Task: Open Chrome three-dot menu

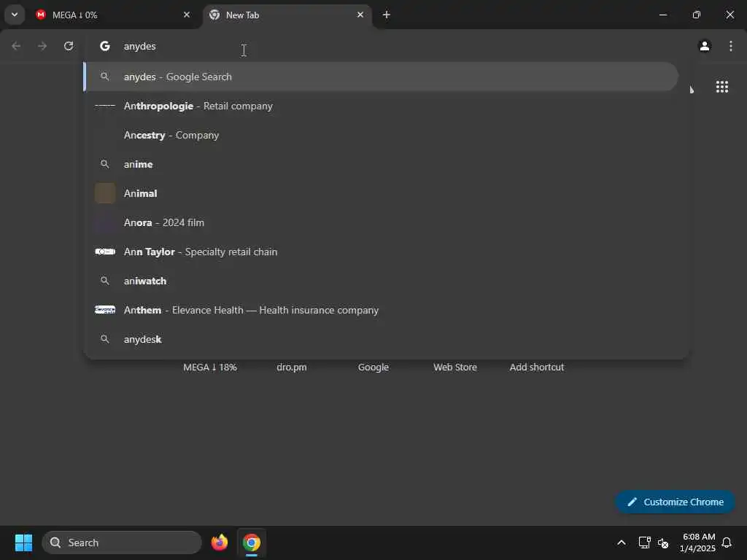Action: coord(731,46)
